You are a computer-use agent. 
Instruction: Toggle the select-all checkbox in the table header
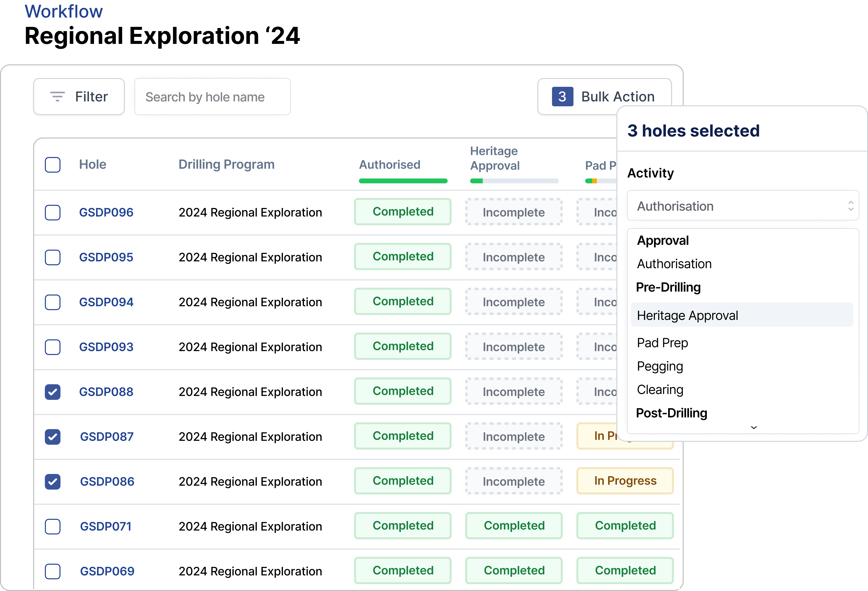tap(52, 164)
